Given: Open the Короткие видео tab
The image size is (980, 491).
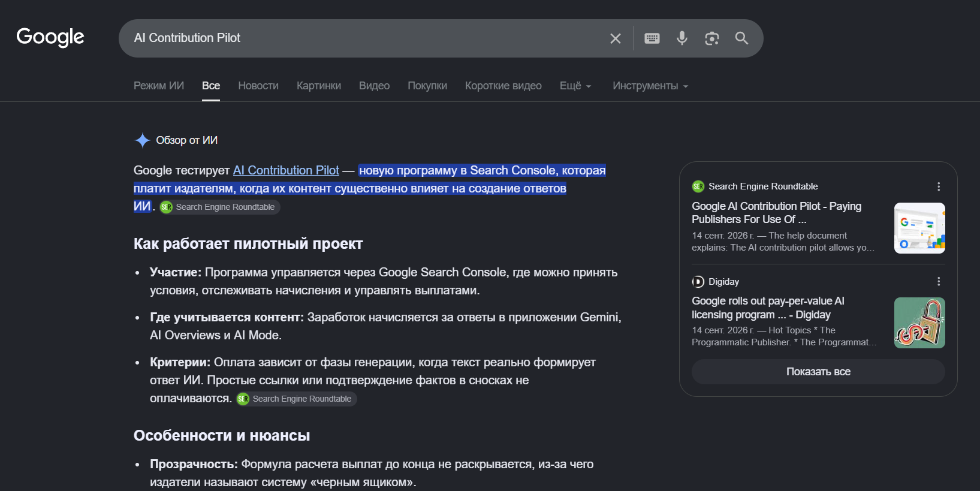Looking at the screenshot, I should (503, 86).
